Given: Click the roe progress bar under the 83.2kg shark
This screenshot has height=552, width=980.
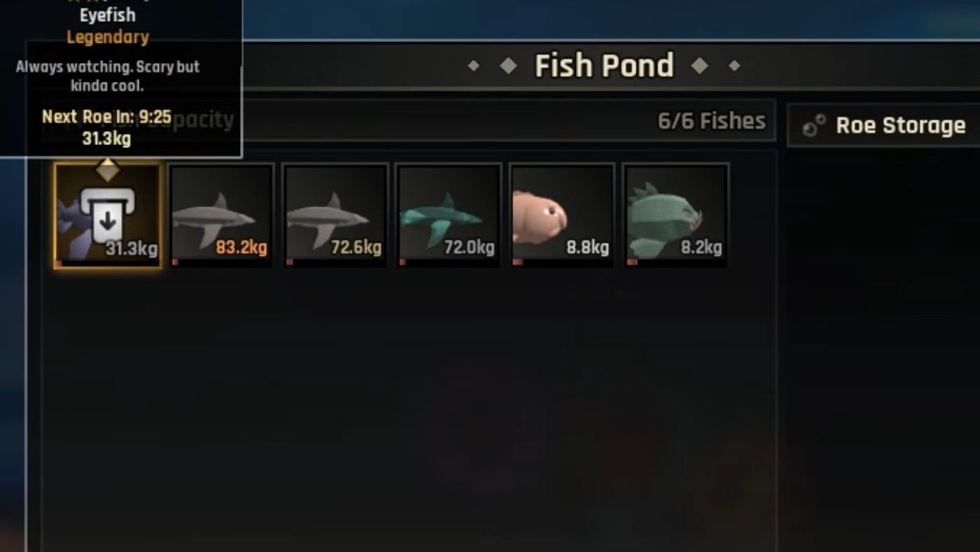Looking at the screenshot, I should click(x=175, y=263).
